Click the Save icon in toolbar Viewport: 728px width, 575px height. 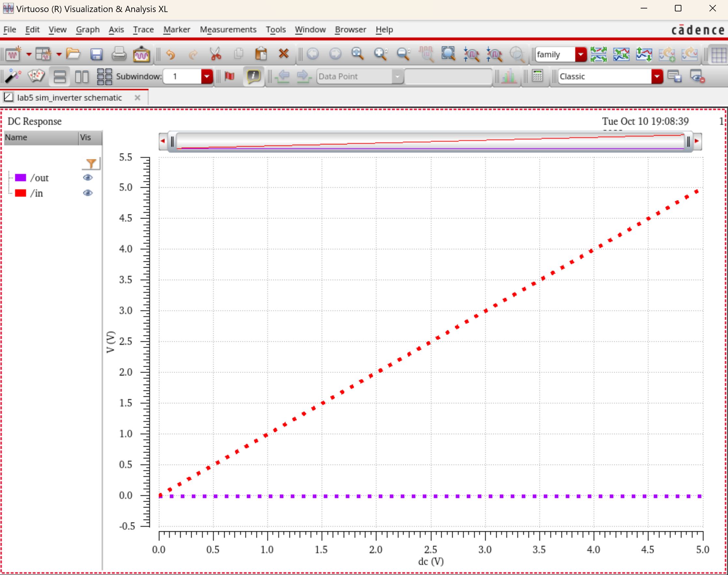tap(96, 54)
